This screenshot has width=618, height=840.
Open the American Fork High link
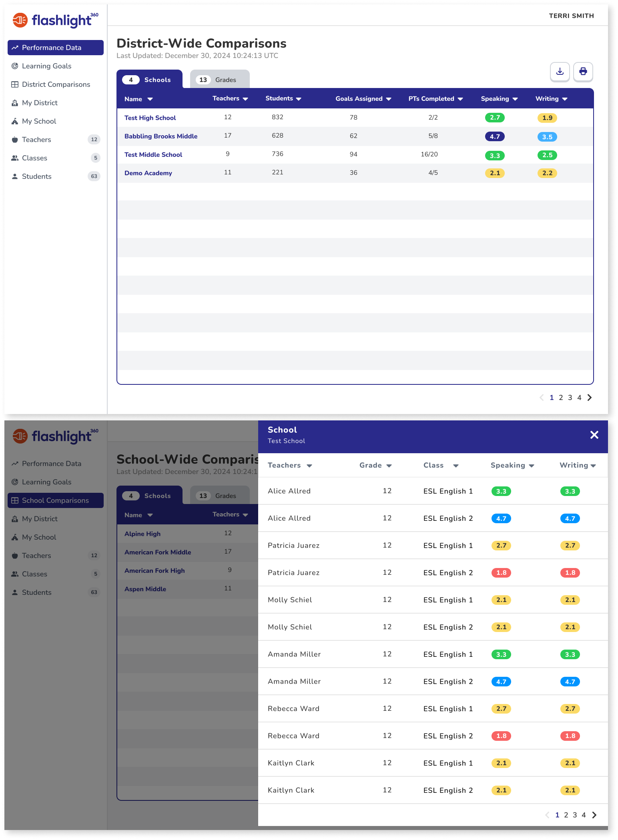point(154,571)
